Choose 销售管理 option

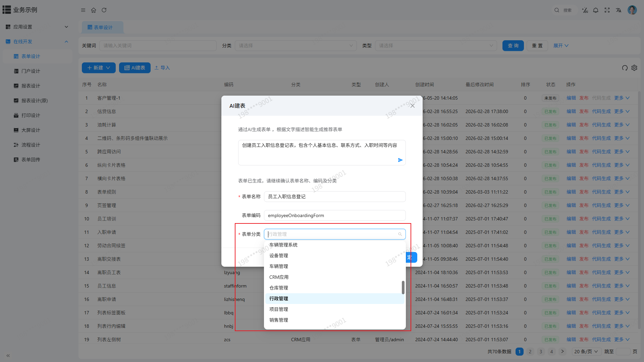pos(335,320)
